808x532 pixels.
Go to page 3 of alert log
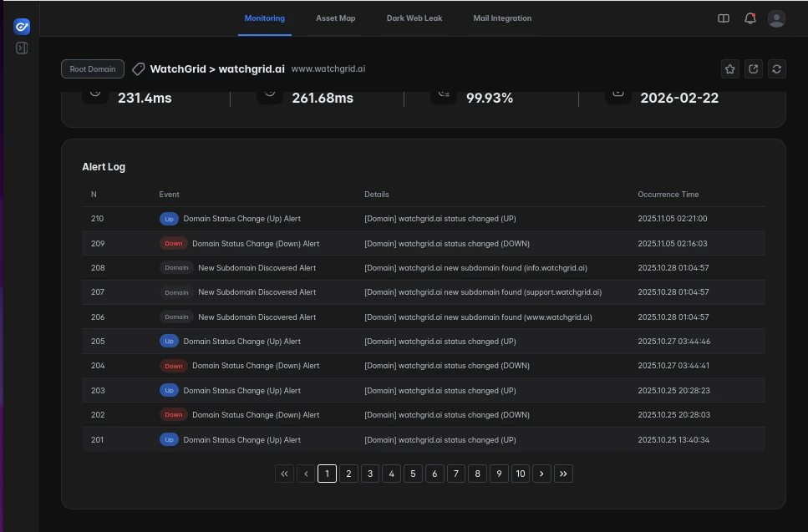370,474
